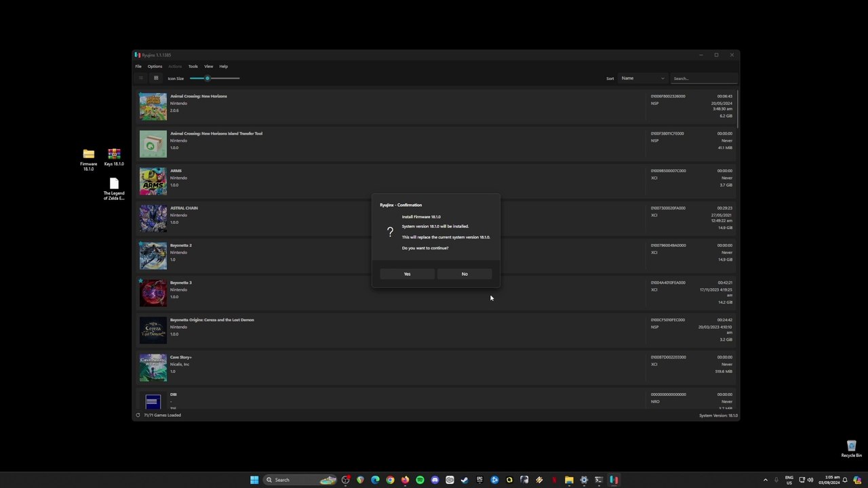Open the ENG US language switcher
Viewport: 868px width, 488px height.
click(789, 480)
